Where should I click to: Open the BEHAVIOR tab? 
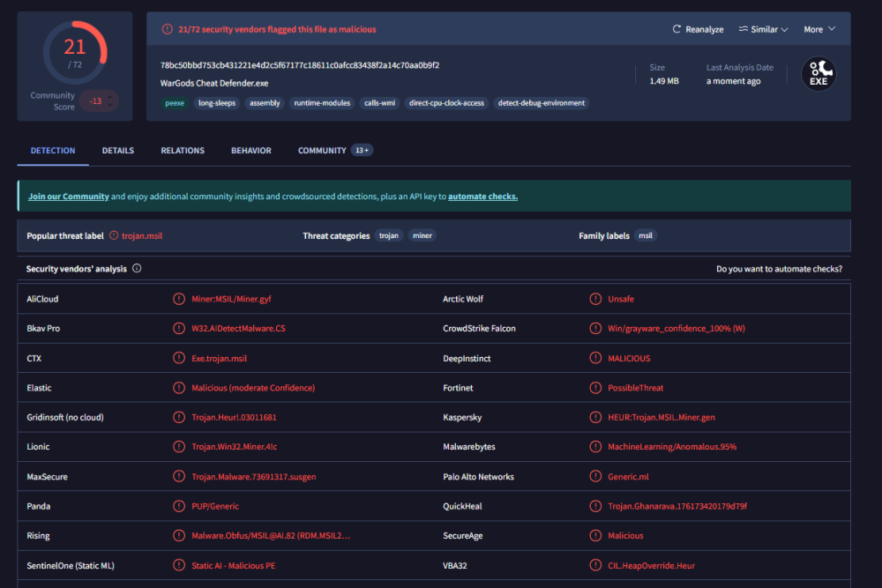coord(250,151)
